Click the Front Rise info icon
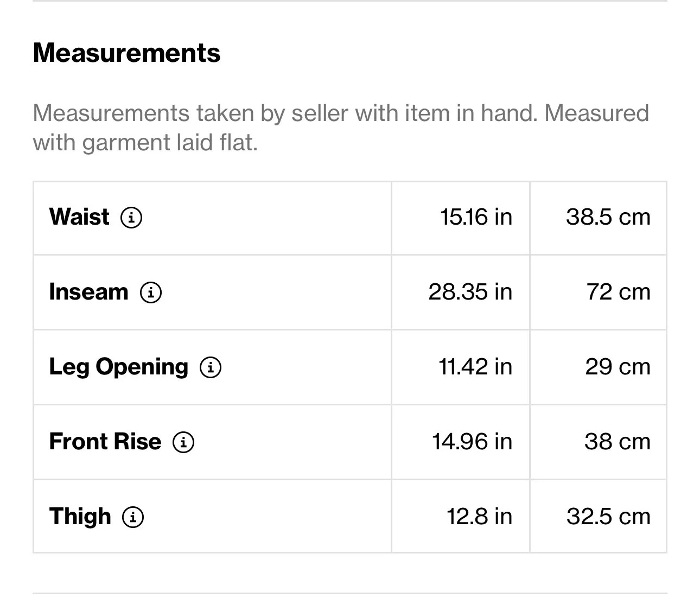700x598 pixels. point(183,442)
